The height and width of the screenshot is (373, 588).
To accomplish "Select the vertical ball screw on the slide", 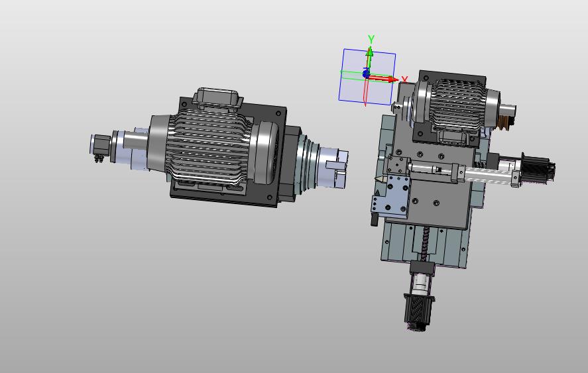I will (424, 243).
